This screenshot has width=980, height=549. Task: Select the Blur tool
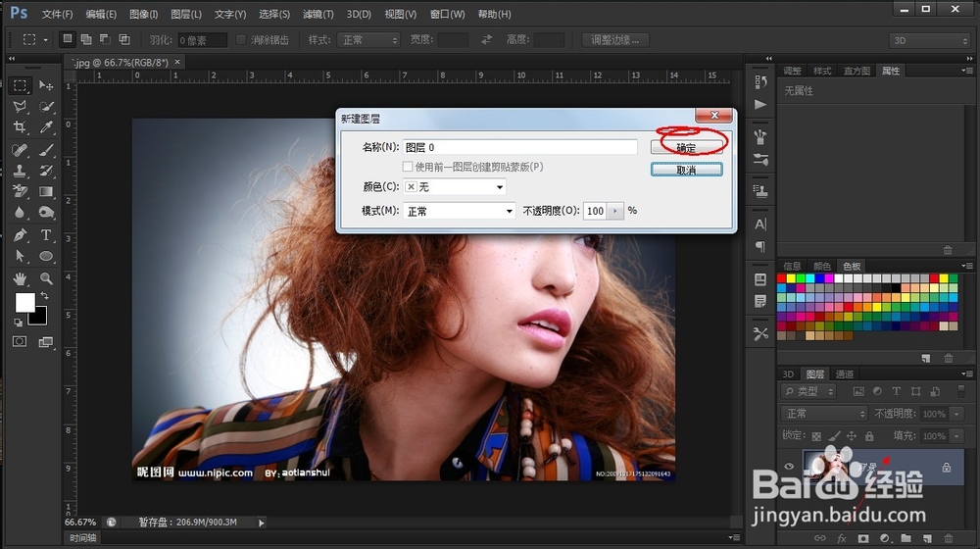click(20, 213)
